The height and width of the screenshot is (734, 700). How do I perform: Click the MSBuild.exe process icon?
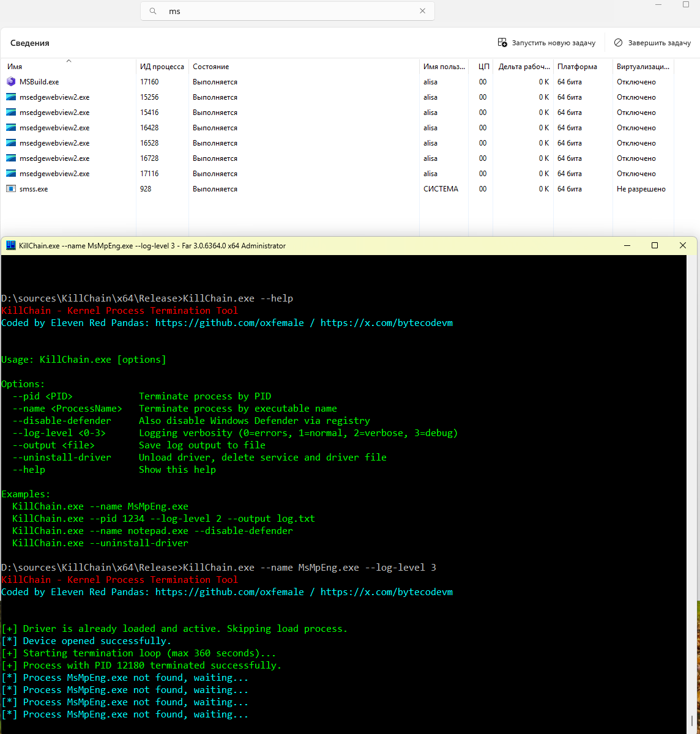click(x=11, y=81)
